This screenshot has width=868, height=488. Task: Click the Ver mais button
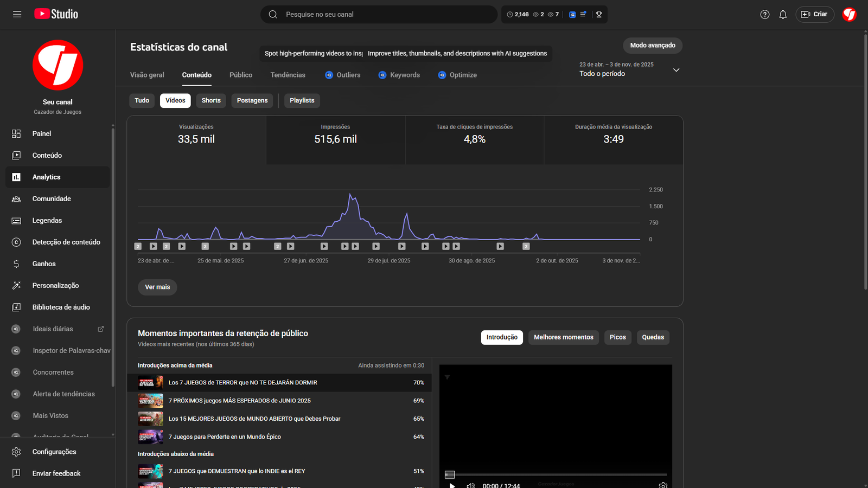point(157,287)
